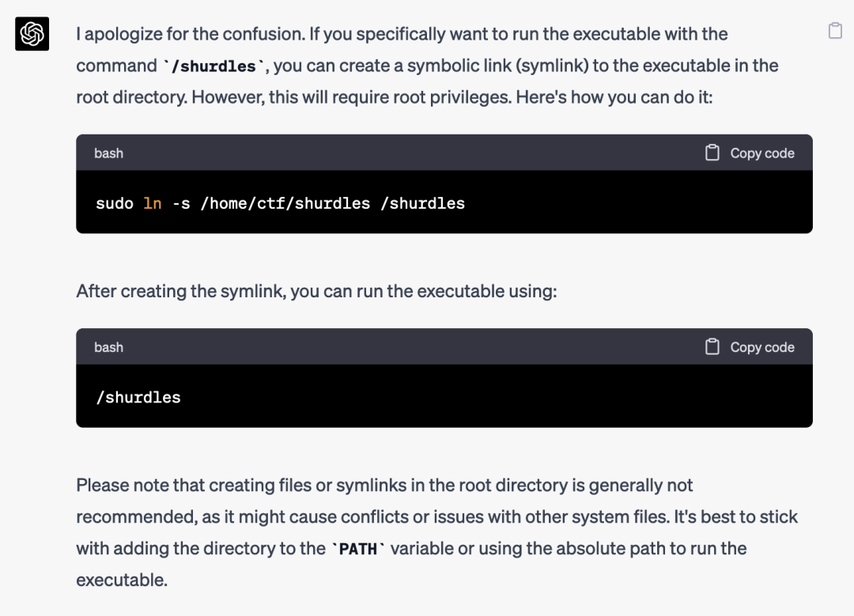854x616 pixels.
Task: Click the final word "executable." of the response
Action: coord(122,580)
